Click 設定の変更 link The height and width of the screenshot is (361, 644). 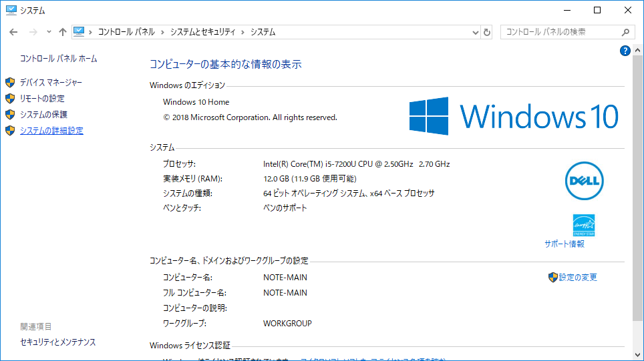578,278
